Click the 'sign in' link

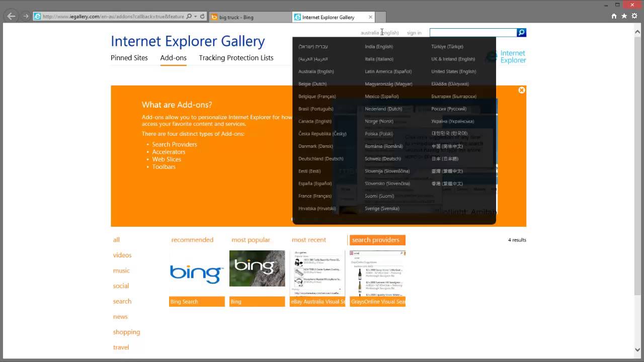coord(414,33)
